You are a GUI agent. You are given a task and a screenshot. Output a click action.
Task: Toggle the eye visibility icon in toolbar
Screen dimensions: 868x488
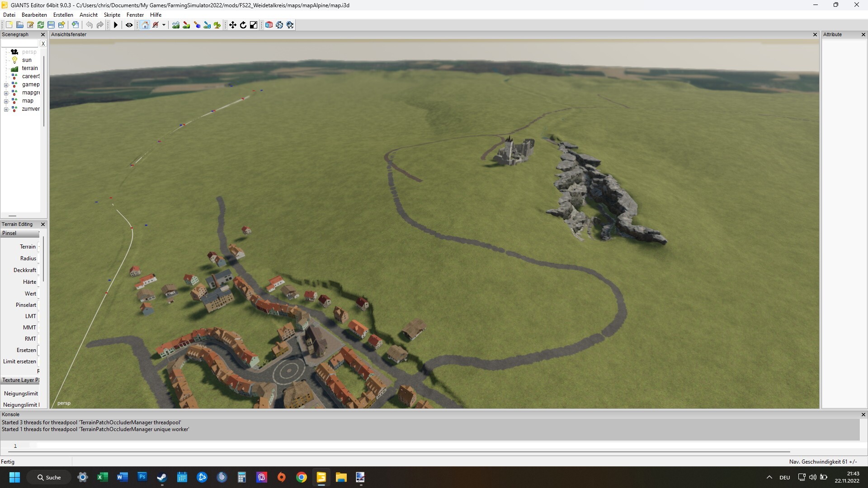pyautogui.click(x=129, y=25)
